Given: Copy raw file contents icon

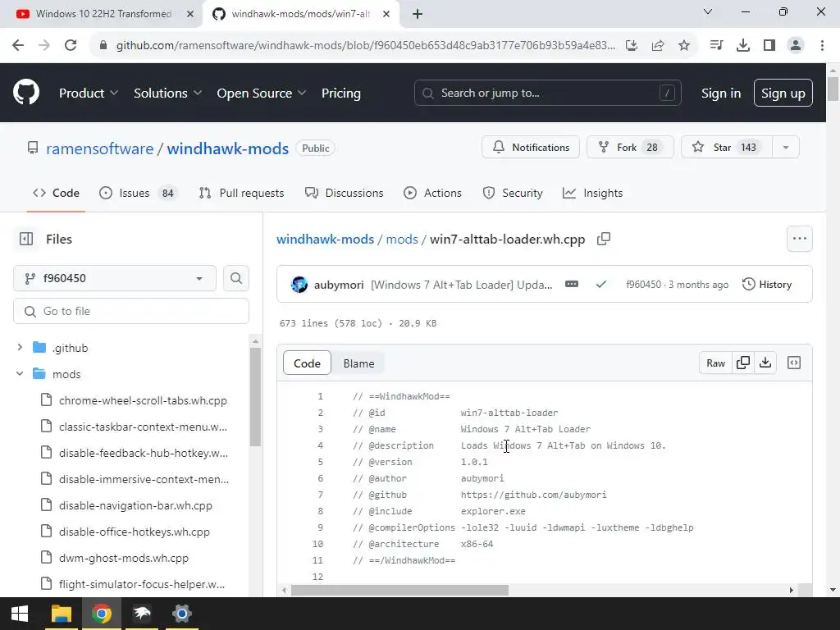Looking at the screenshot, I should click(743, 363).
